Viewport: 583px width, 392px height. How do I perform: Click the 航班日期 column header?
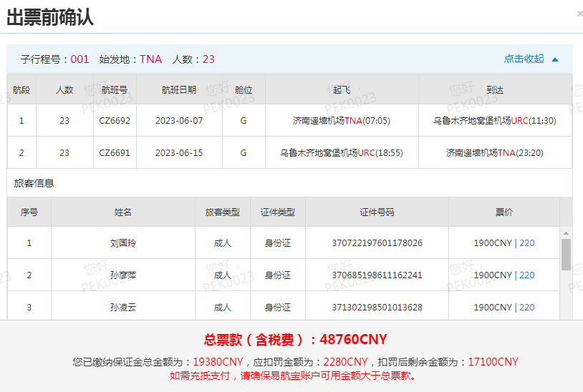[179, 90]
